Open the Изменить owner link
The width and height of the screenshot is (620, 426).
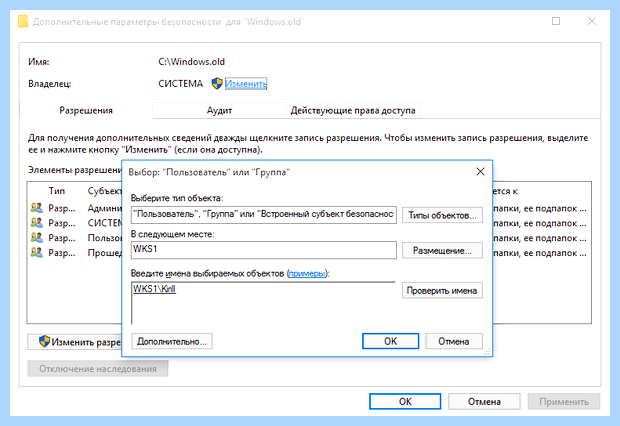(246, 84)
